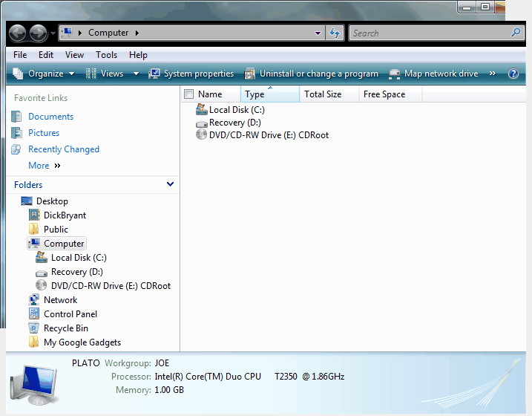
Task: Open the Tools menu
Action: pyautogui.click(x=107, y=55)
